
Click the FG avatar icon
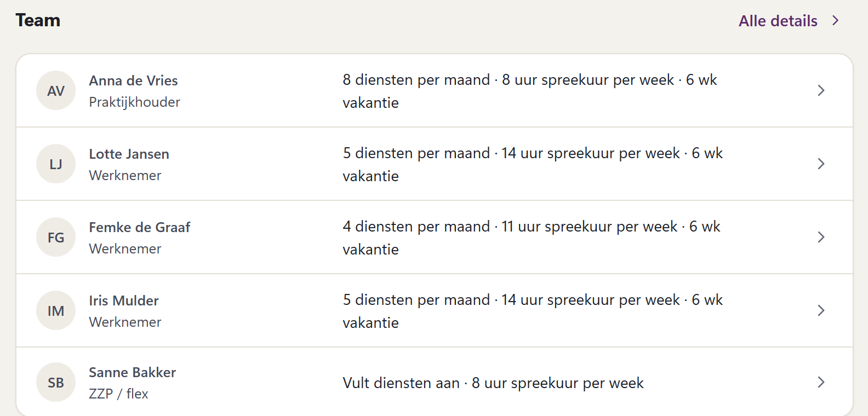pyautogui.click(x=56, y=237)
